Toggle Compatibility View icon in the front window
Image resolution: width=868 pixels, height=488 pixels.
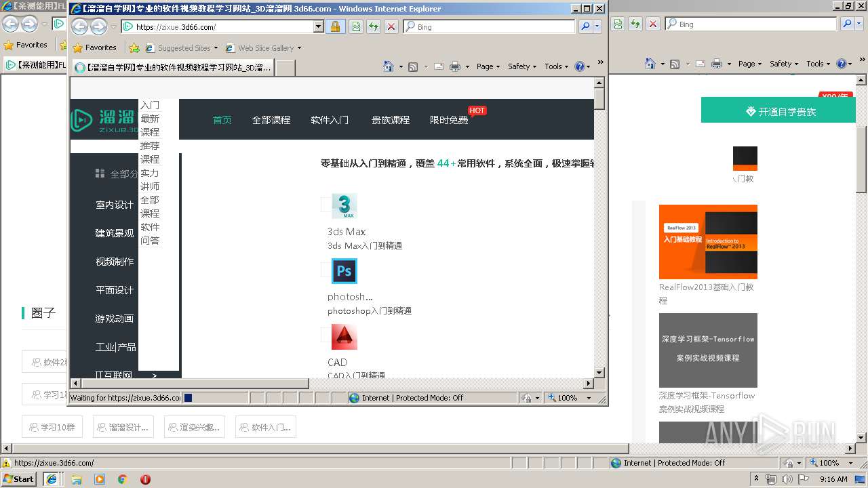[356, 26]
